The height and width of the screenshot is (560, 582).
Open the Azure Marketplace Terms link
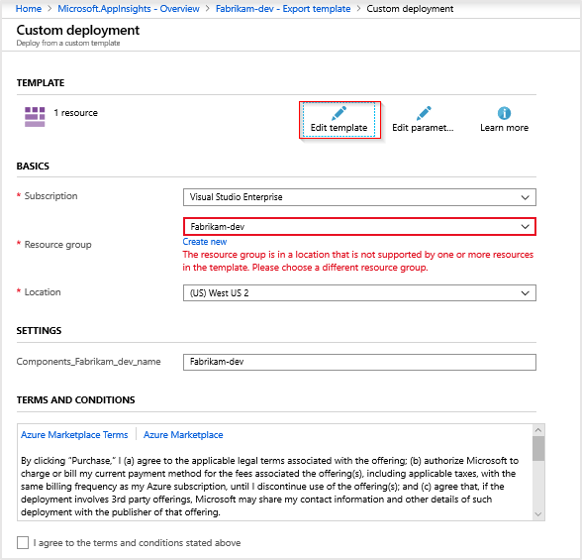coord(74,435)
